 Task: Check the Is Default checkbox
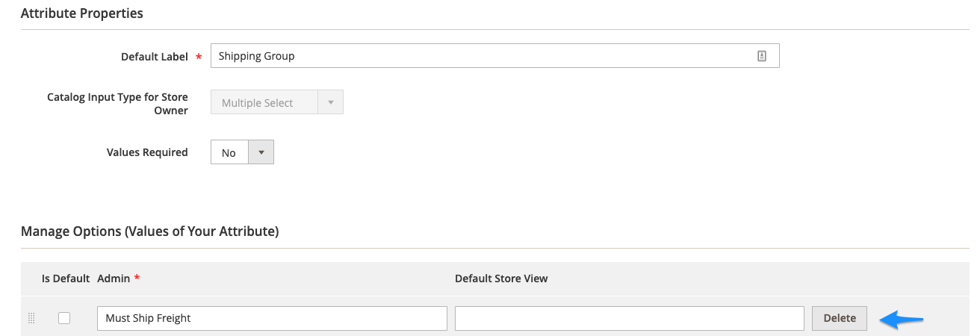click(64, 318)
